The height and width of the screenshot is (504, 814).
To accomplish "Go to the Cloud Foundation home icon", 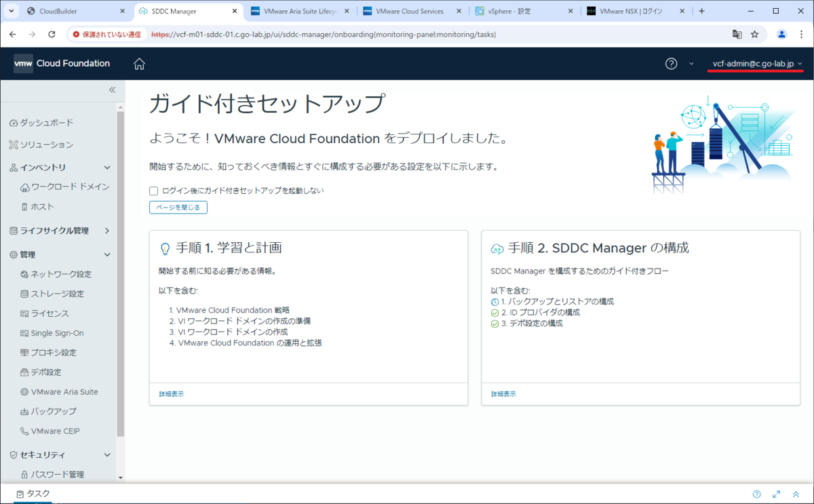I will [139, 64].
